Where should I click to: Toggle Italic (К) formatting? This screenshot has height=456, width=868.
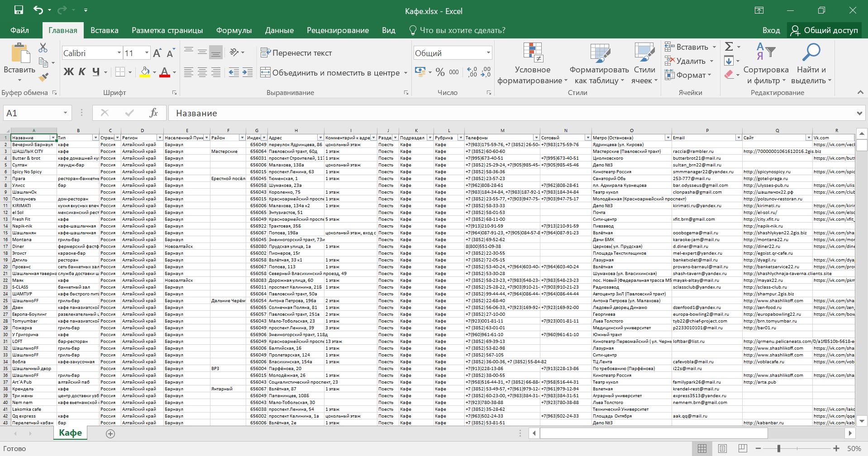click(82, 72)
